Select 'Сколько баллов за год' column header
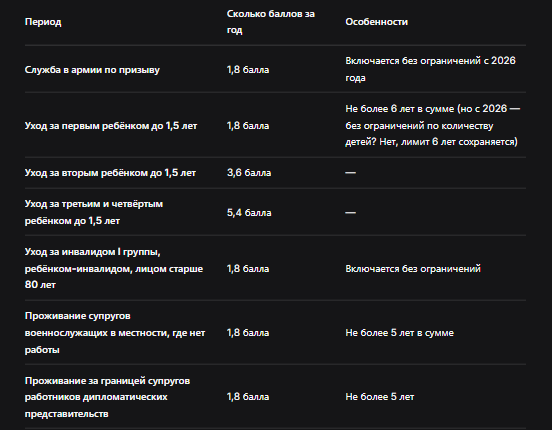Screen dimensions: 552x430 [271, 22]
